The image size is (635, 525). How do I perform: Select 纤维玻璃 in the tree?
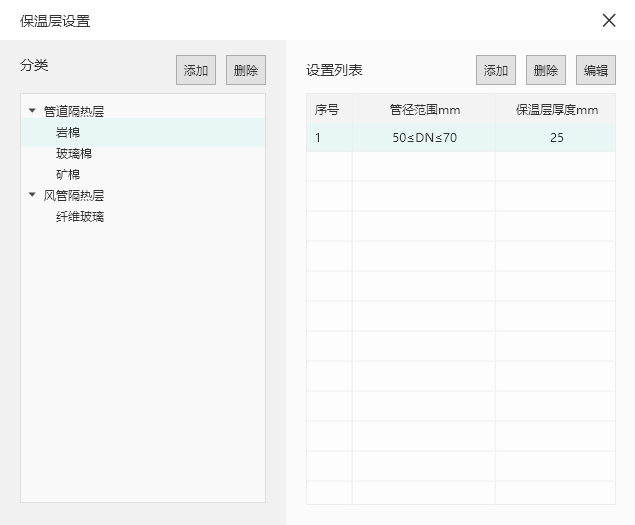[80, 217]
